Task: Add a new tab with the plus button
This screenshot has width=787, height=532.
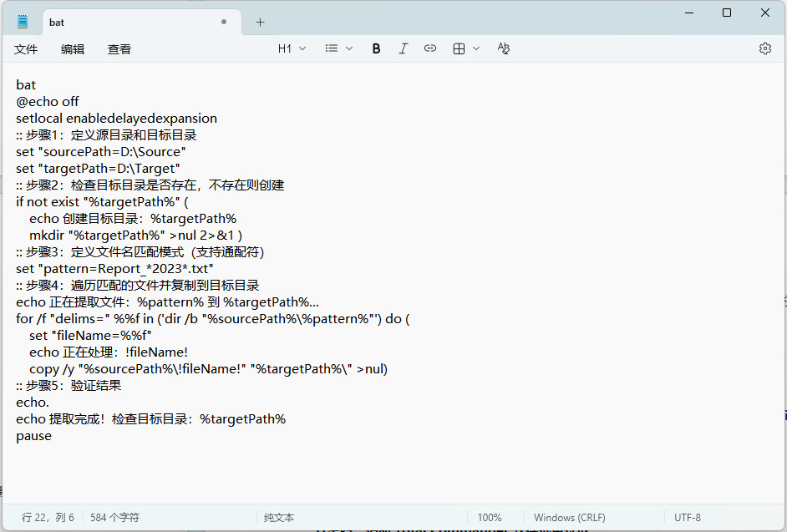Action: (260, 22)
